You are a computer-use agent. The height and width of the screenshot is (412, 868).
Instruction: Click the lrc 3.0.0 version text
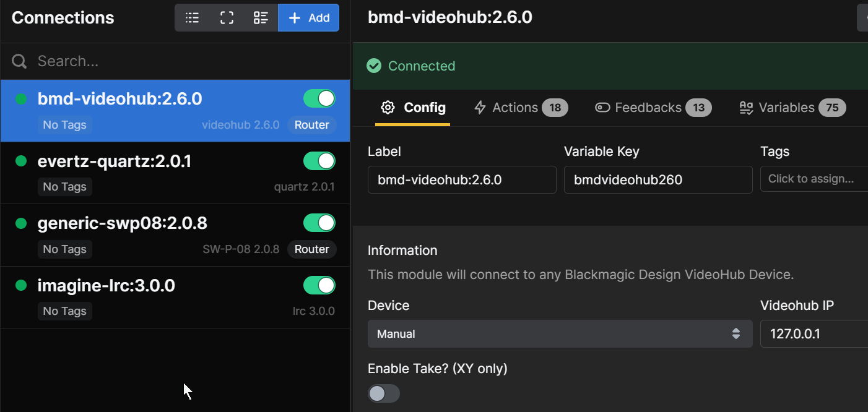pyautogui.click(x=314, y=311)
